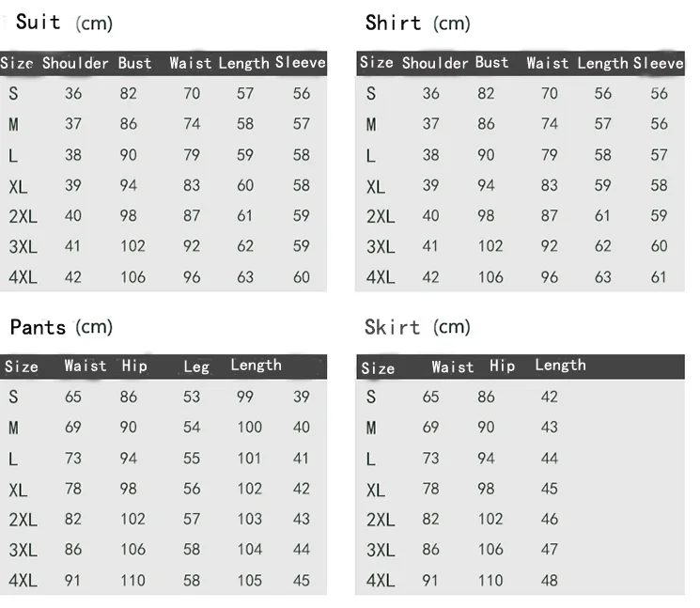
Task: Click Skirt length value 48 for 4XL
Action: coord(550,581)
